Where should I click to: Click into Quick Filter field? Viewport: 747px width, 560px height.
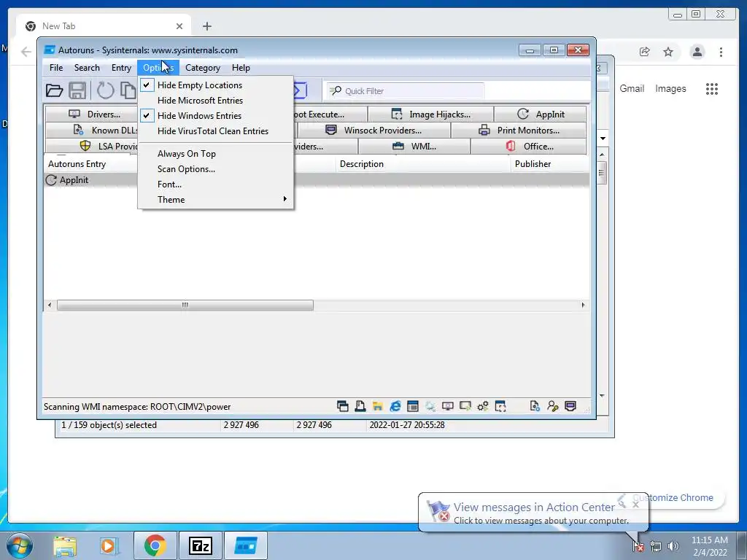click(x=405, y=91)
